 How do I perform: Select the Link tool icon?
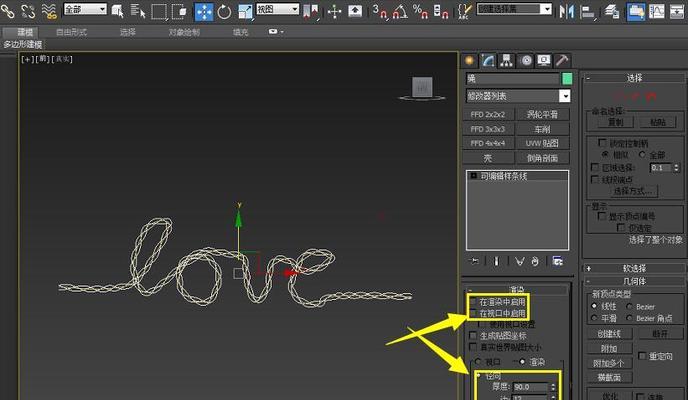[x=7, y=11]
